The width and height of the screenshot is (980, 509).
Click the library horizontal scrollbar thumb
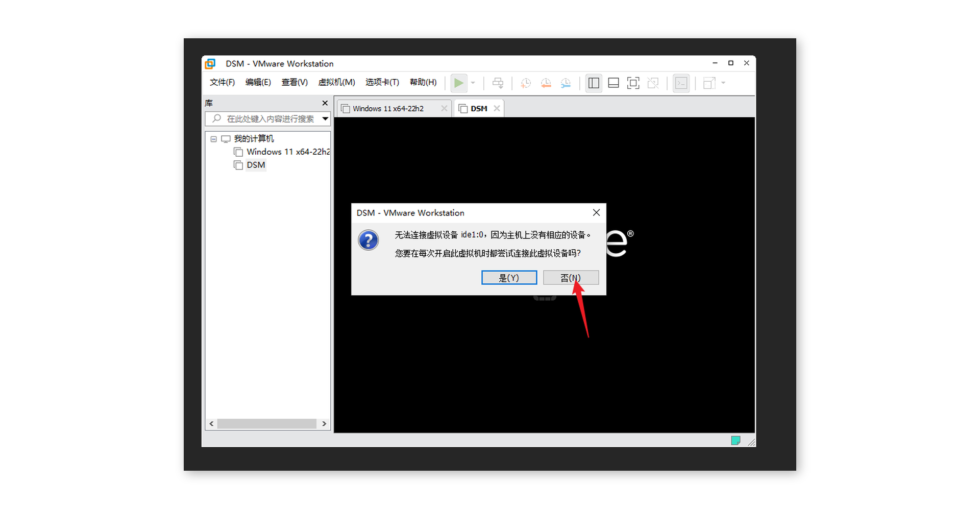(267, 424)
